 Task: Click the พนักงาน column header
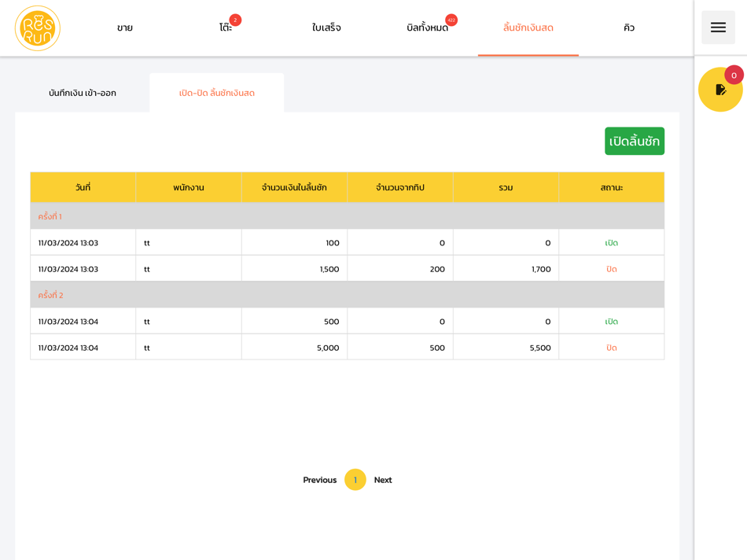(x=189, y=187)
